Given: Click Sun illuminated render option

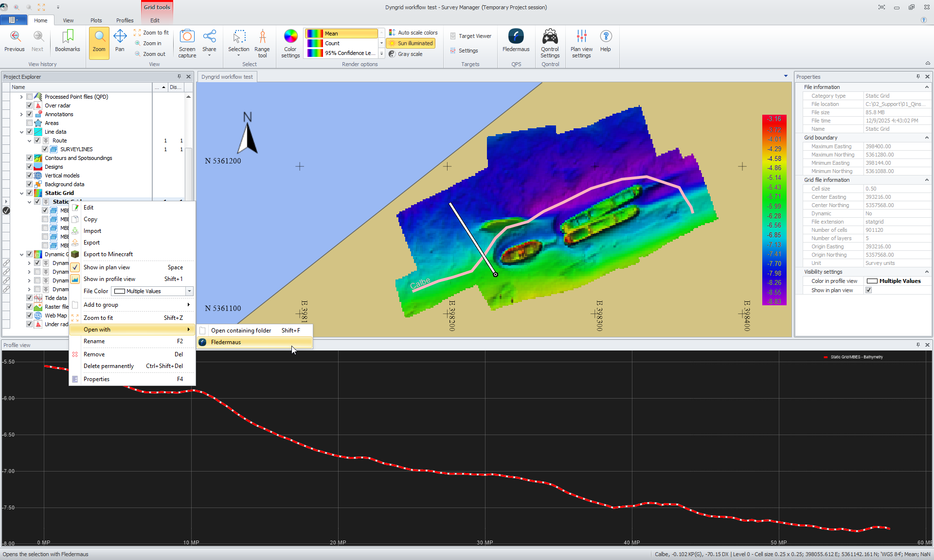Looking at the screenshot, I should pos(411,43).
